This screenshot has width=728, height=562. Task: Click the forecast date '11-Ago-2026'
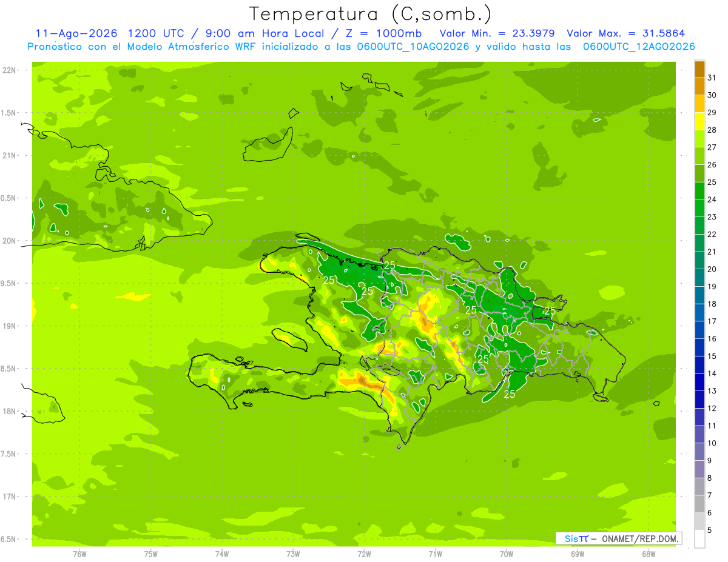click(76, 33)
